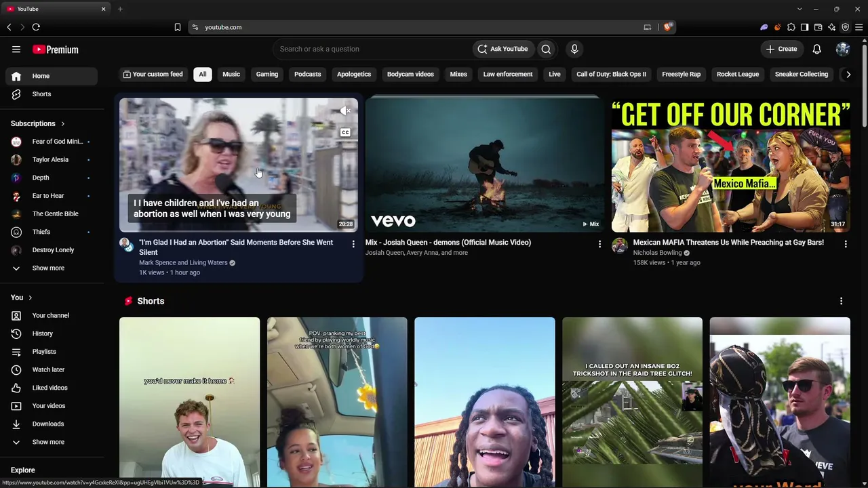Open the account avatar menu

pyautogui.click(x=843, y=49)
